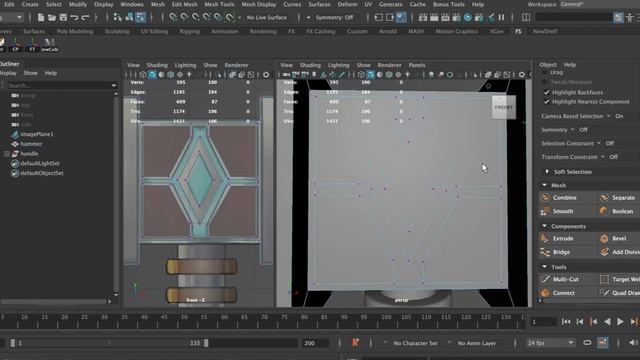Select the Bridge icon
Image resolution: width=640 pixels, height=360 pixels.
coord(546,252)
